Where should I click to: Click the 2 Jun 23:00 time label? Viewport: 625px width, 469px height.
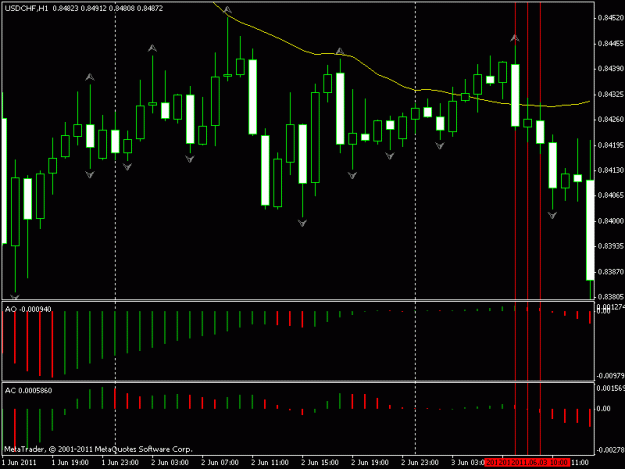pos(420,463)
